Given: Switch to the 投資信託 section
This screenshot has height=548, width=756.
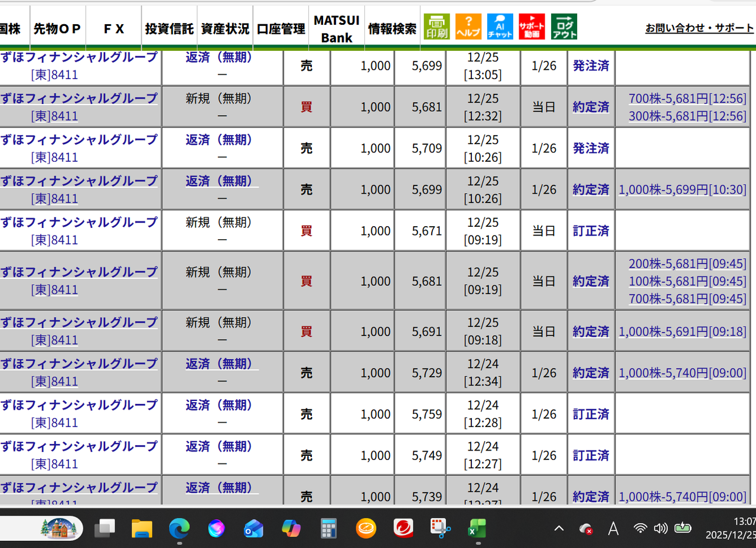Looking at the screenshot, I should [170, 26].
